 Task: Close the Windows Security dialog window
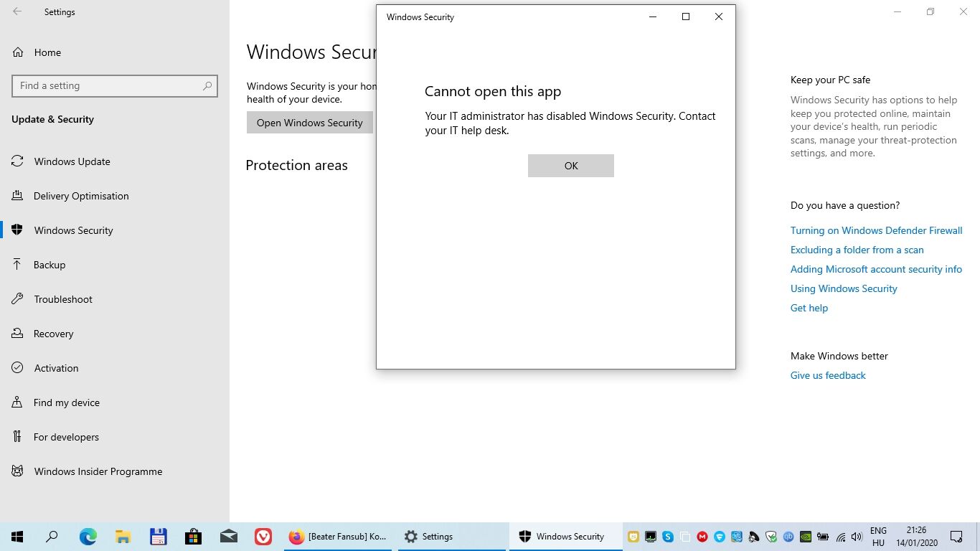click(x=718, y=17)
